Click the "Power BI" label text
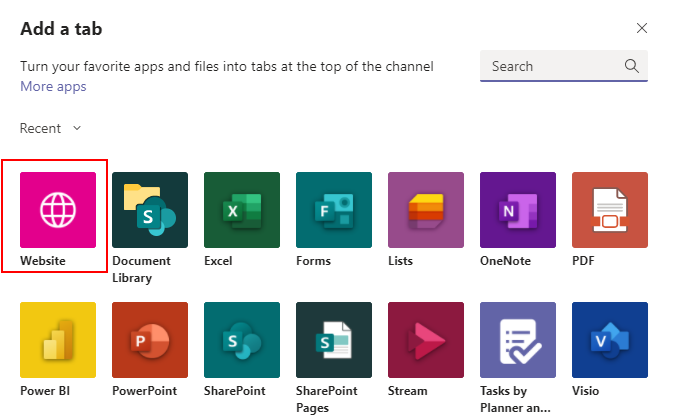The image size is (680, 417). 45,391
